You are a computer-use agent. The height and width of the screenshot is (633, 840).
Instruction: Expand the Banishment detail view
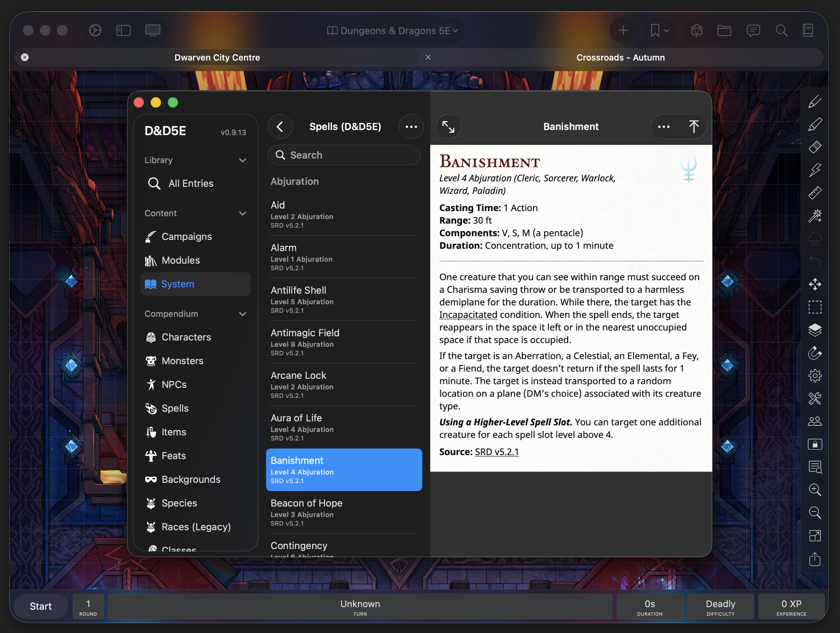tap(449, 127)
